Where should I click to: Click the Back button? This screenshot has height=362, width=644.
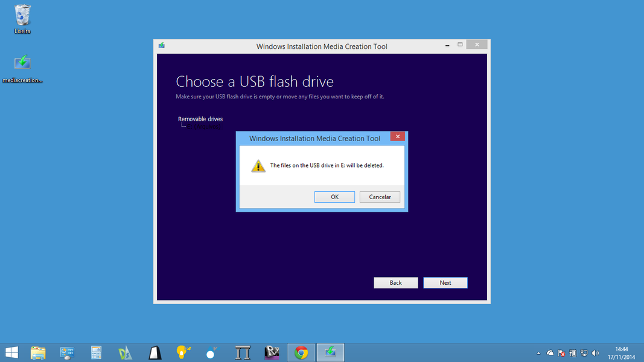pyautogui.click(x=395, y=282)
